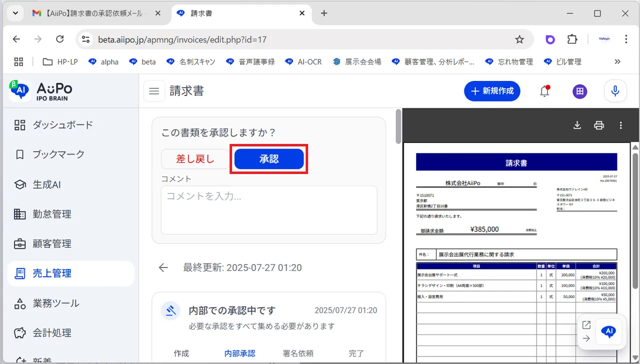
Task: Open 顧客管理 in the sidebar
Action: click(70, 243)
